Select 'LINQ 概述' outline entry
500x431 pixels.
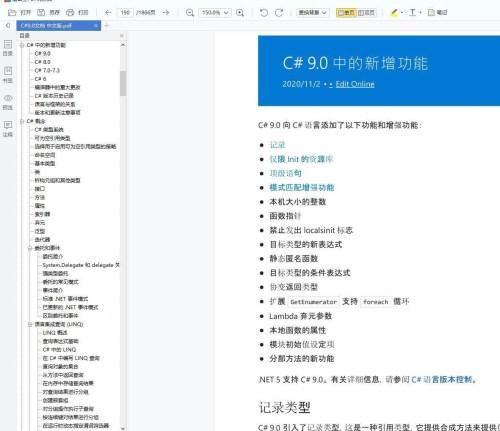[55, 333]
